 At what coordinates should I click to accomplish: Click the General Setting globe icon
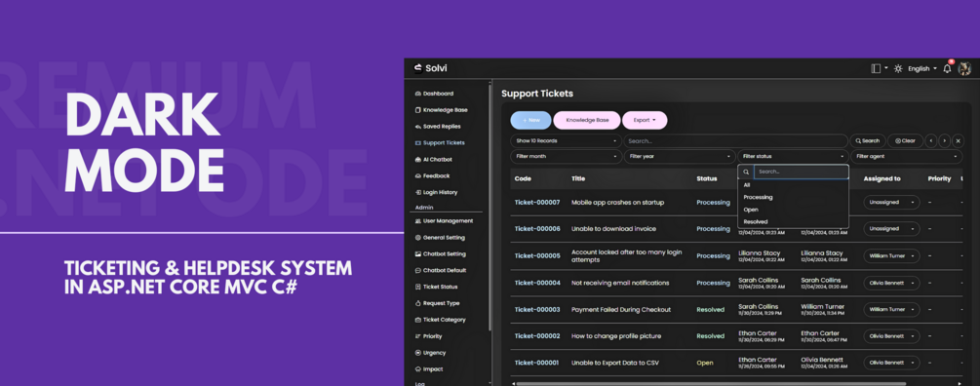(x=418, y=238)
